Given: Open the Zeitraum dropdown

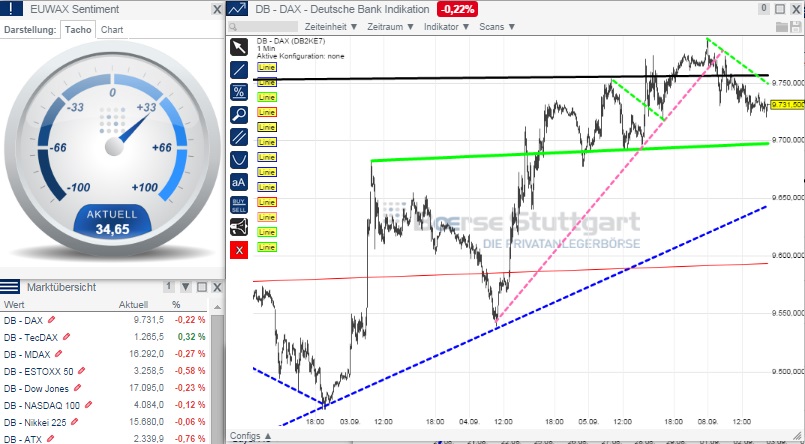Looking at the screenshot, I should (x=391, y=27).
